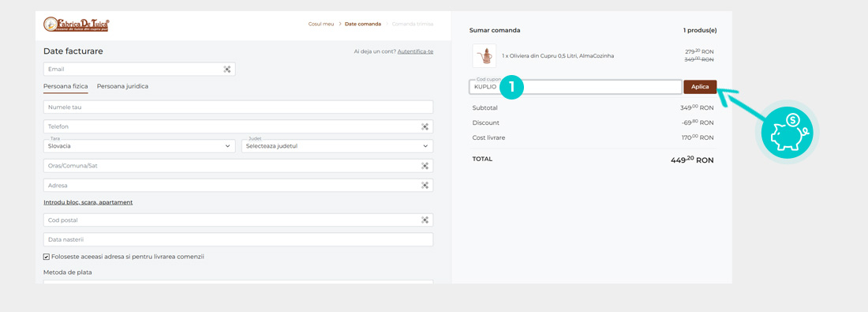Click the autofill icon in Oras/Comuna/Sat field

click(x=425, y=166)
